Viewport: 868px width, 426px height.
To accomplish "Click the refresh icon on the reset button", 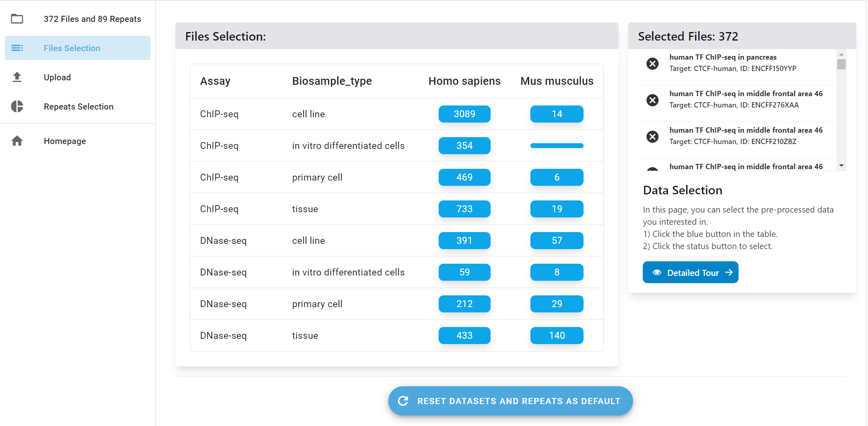I will 403,401.
